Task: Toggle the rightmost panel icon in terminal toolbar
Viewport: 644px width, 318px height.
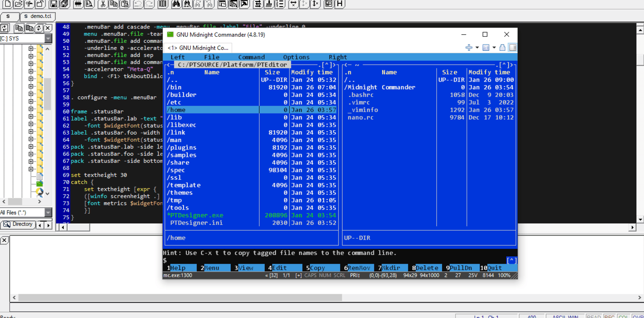Action: click(x=512, y=48)
